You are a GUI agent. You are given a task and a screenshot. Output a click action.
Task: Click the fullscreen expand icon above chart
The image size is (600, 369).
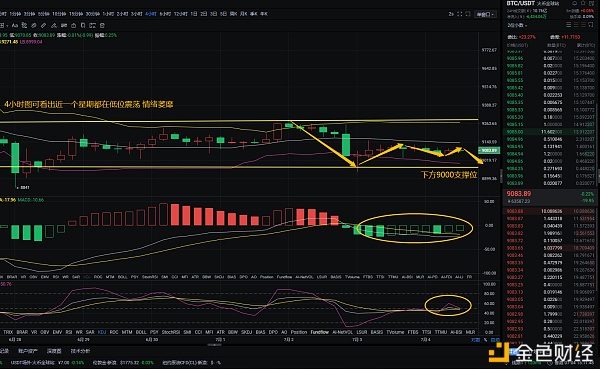(x=460, y=14)
